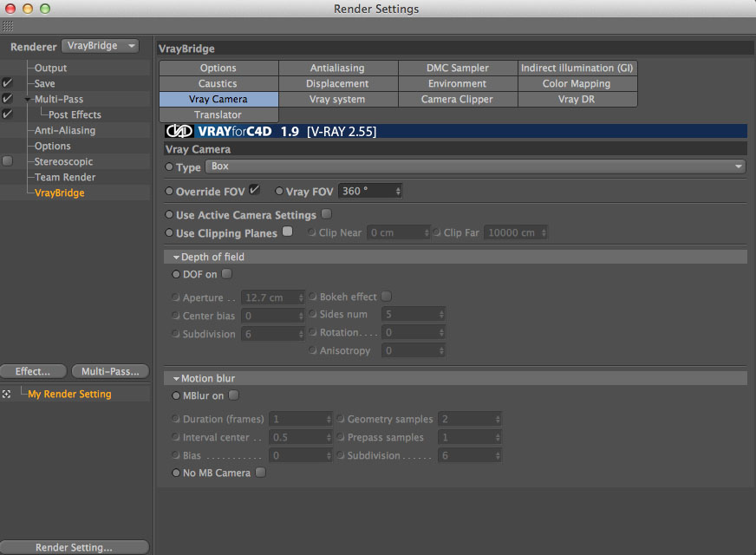The height and width of the screenshot is (555, 756).
Task: Click the animation dot next to Type
Action: [169, 166]
